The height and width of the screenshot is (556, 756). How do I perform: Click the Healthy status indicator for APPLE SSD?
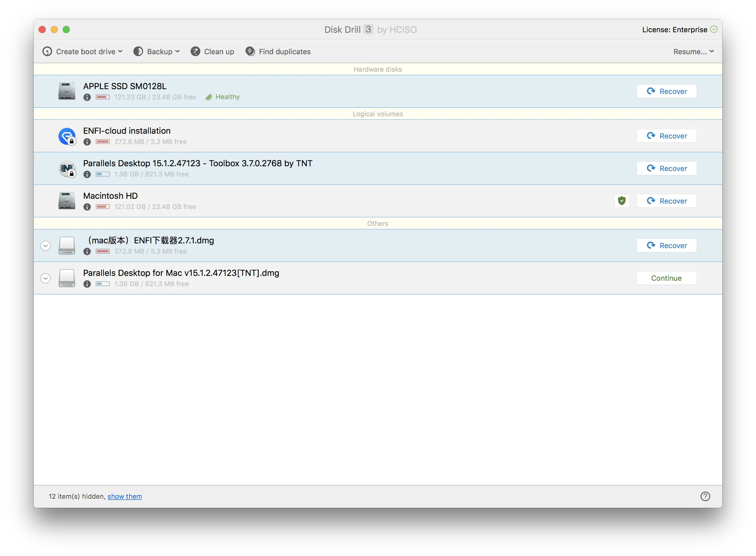pyautogui.click(x=223, y=97)
